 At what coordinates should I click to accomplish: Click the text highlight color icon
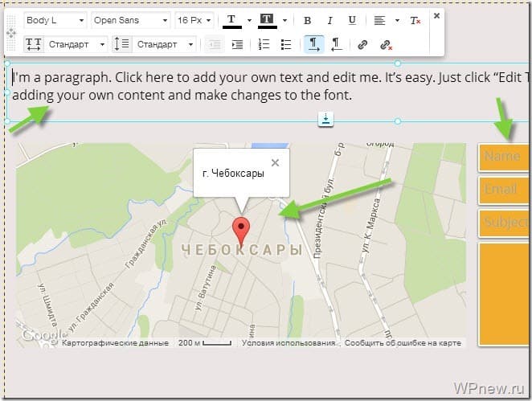[268, 20]
